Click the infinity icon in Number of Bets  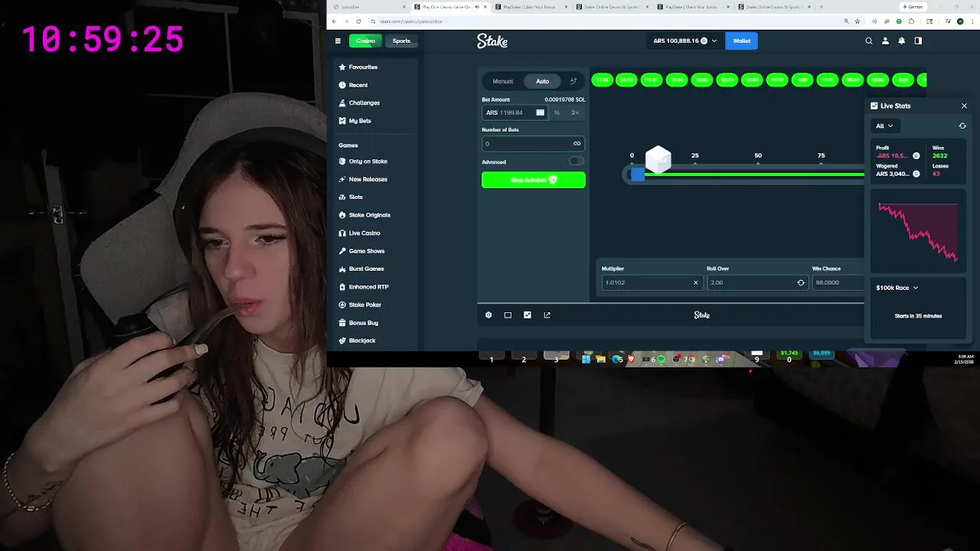577,143
